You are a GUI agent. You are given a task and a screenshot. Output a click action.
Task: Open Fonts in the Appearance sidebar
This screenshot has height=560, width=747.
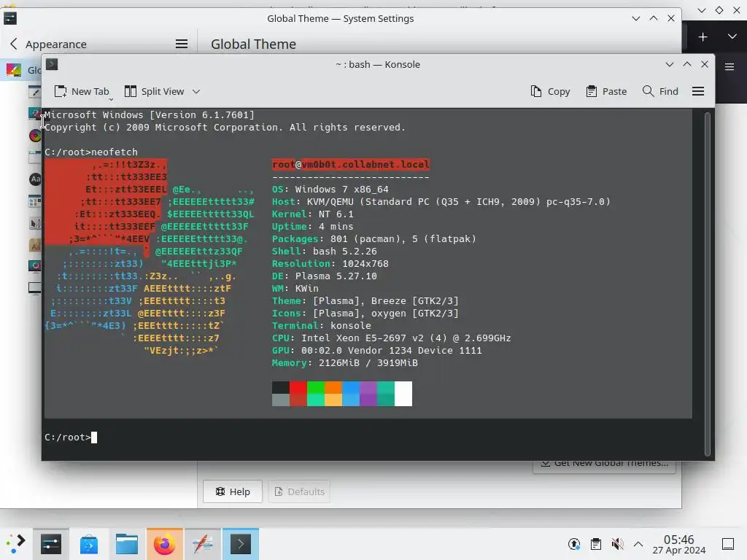(35, 179)
